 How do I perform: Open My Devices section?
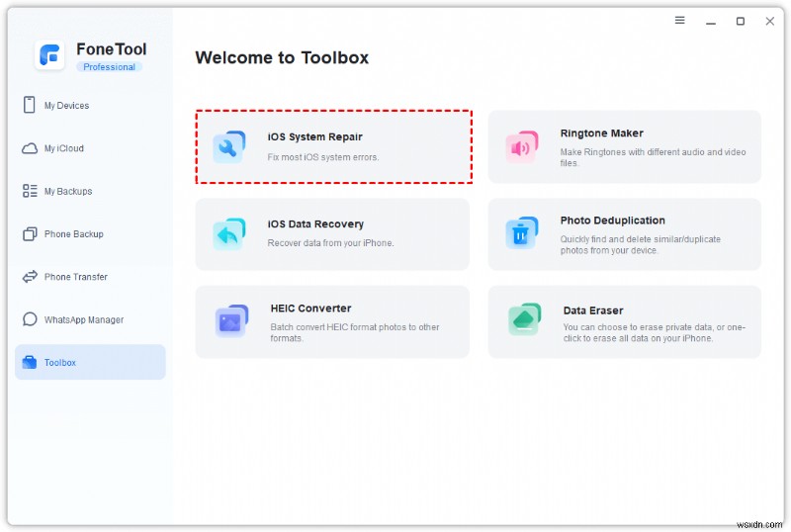click(x=90, y=105)
